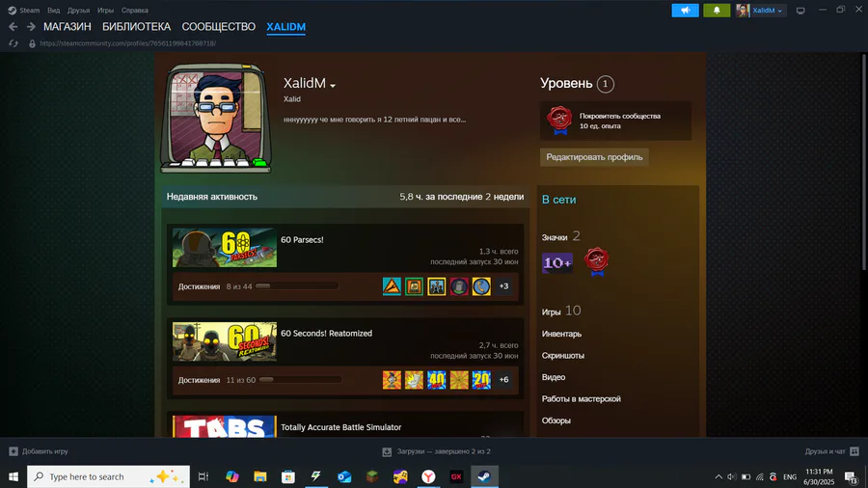Screen dimensions: 868x488
Task: Expand the XalidM name dropdown arrow
Action: click(333, 86)
